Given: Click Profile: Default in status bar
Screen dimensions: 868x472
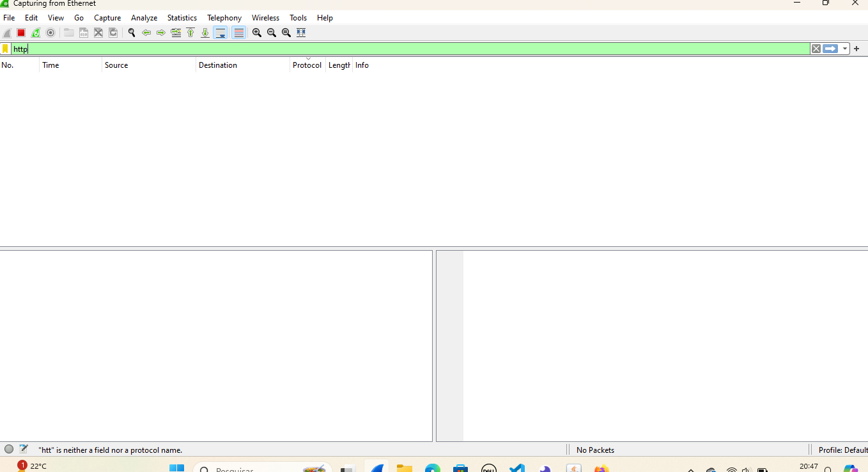Looking at the screenshot, I should [843, 450].
